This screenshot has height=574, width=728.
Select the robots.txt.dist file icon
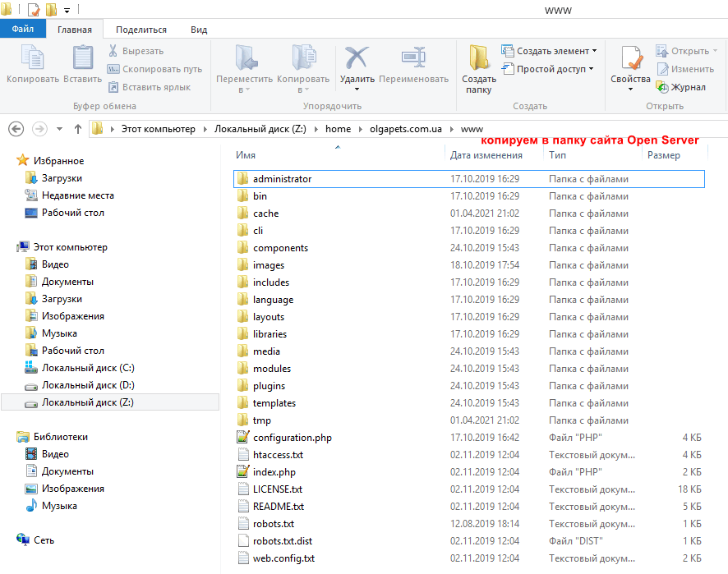(x=243, y=540)
